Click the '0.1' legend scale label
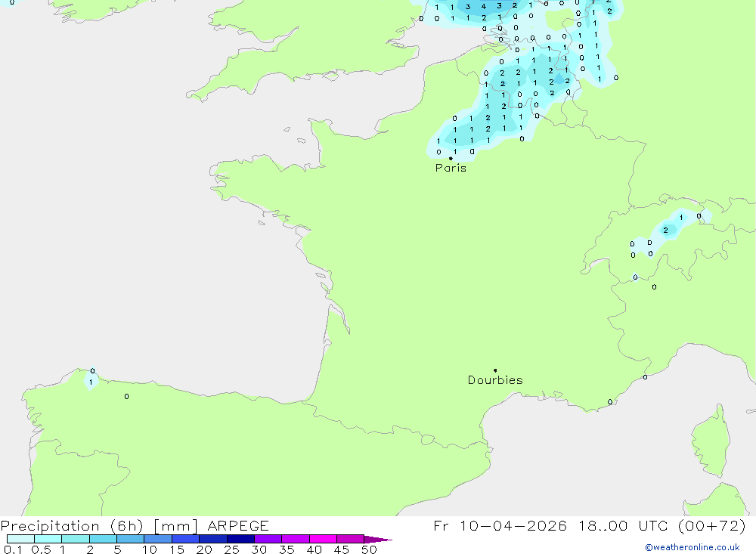The image size is (756, 554). [13, 549]
